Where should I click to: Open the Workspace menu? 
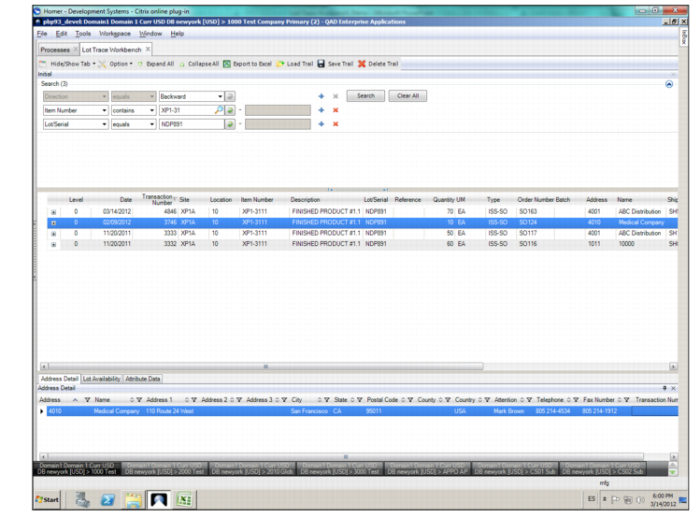115,33
